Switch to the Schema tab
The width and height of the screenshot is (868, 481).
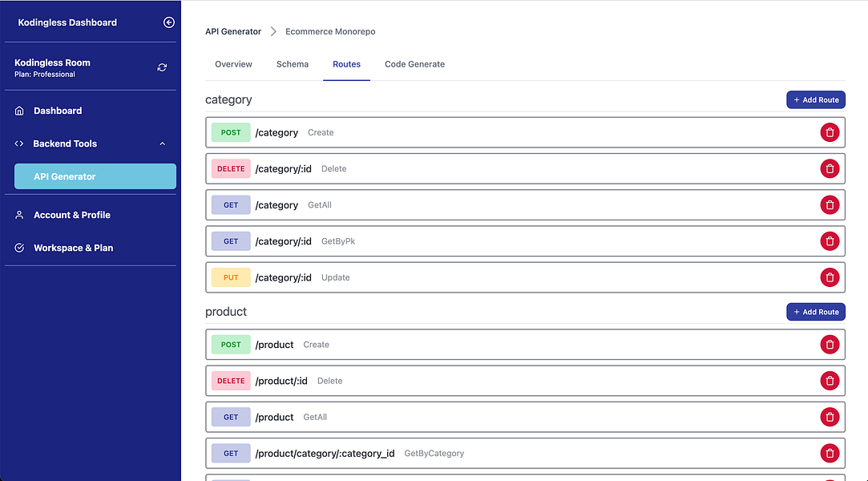click(293, 64)
